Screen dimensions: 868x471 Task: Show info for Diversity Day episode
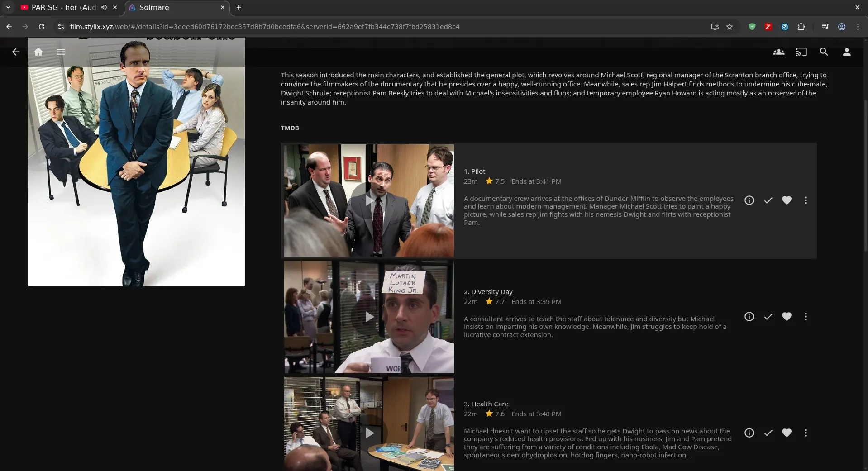pyautogui.click(x=749, y=317)
